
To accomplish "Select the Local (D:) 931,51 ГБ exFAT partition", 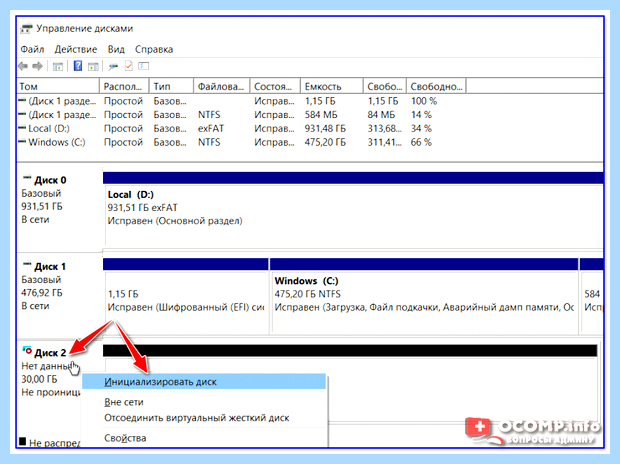I will pos(353,208).
